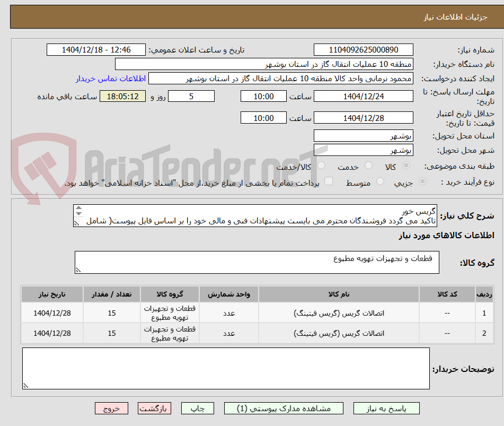Click the buyer organization name field

coord(264,64)
